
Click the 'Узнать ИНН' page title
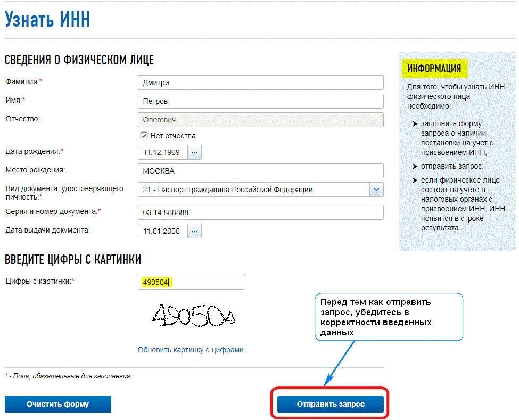47,19
